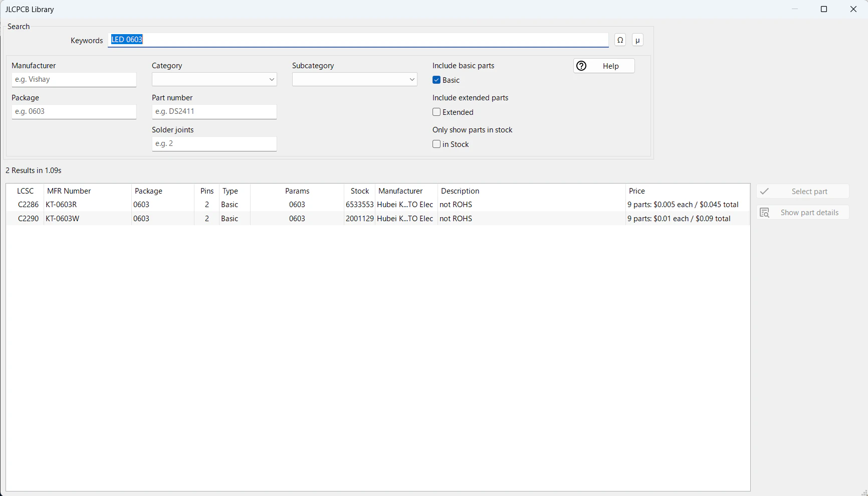Click the Select part checkmark icon
This screenshot has width=868, height=496.
pyautogui.click(x=764, y=191)
